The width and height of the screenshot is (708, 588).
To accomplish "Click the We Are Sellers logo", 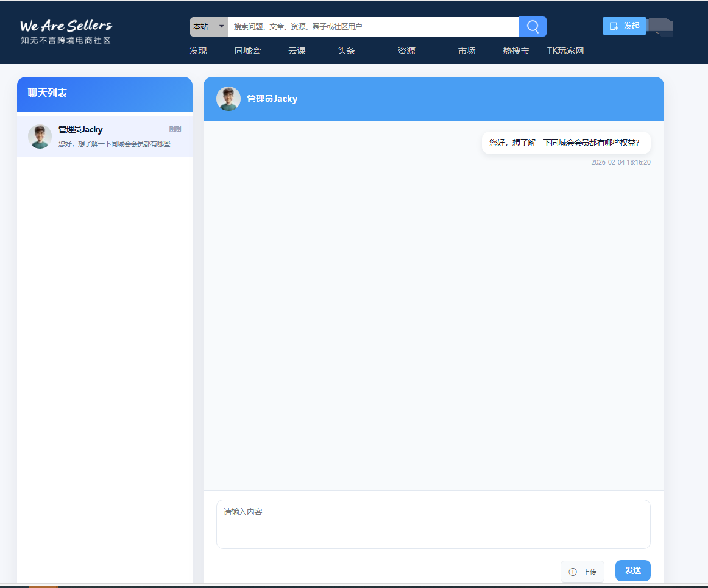I will [66, 32].
